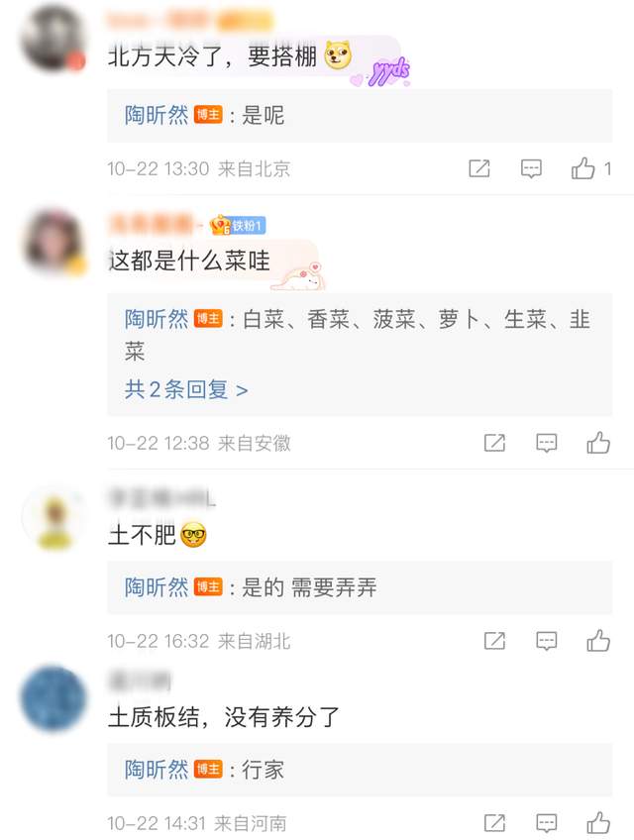Screen dimensions: 634x840
Task: Tap the repost icon on the 北京 comment
Action: tap(479, 168)
